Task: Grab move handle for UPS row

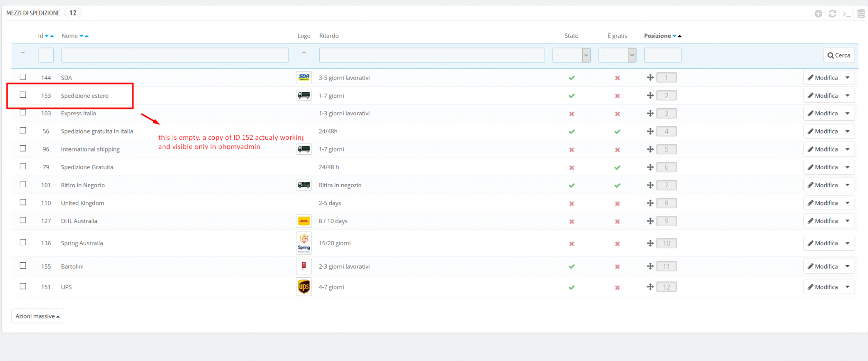Action: coord(650,287)
